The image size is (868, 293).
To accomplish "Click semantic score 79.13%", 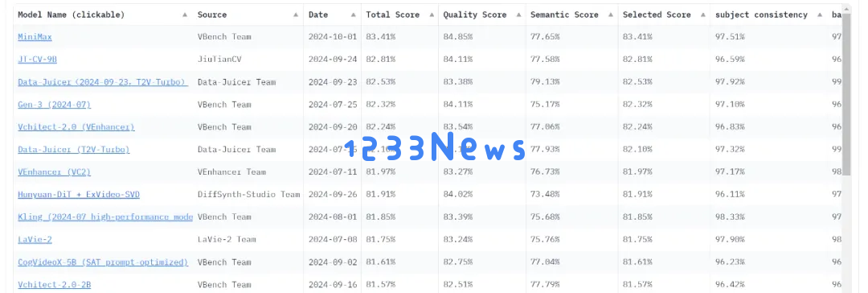I will [545, 82].
